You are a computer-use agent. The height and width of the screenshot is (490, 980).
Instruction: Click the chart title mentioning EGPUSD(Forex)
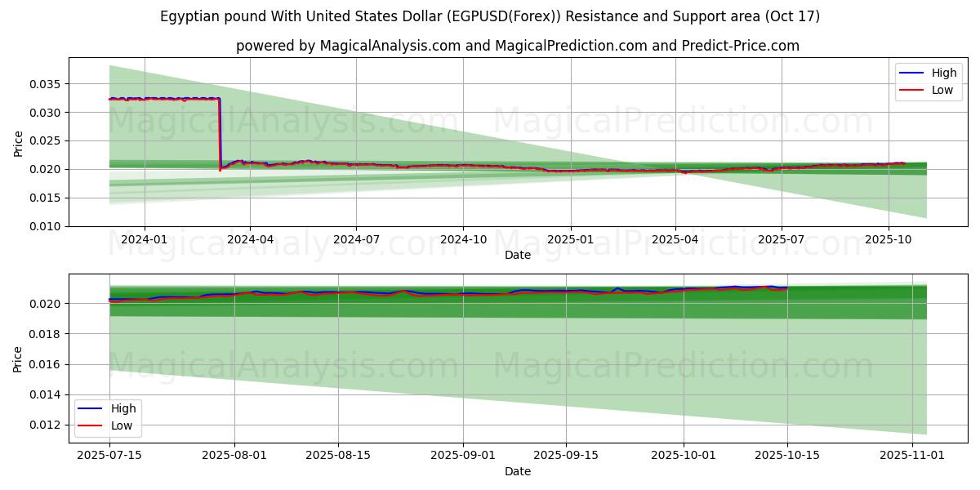tap(490, 16)
